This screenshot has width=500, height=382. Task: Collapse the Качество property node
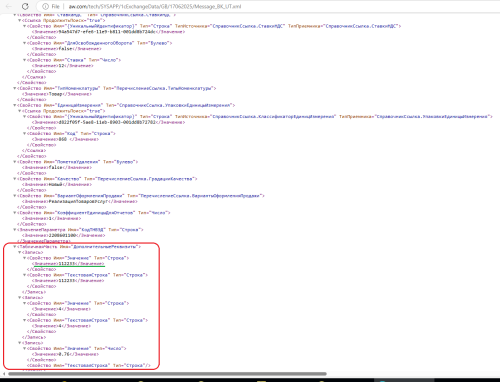(15, 179)
